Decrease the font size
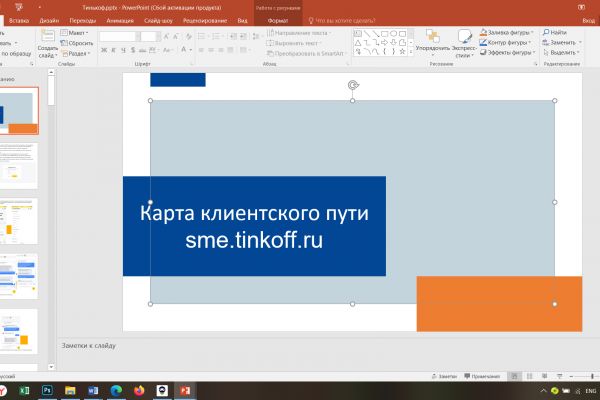This screenshot has width=600, height=400. pyautogui.click(x=176, y=36)
